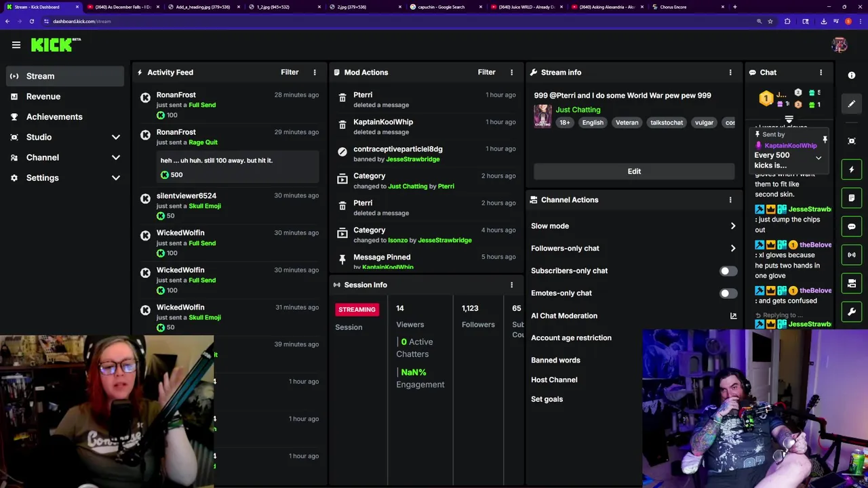
Task: Switch to the Juice WRLD browser tab
Action: point(528,7)
